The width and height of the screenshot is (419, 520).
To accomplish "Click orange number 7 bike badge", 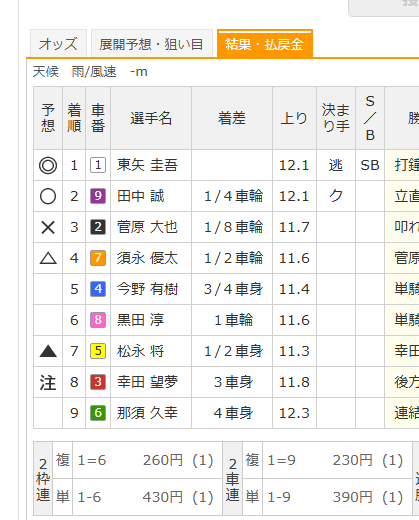I will coord(98,258).
